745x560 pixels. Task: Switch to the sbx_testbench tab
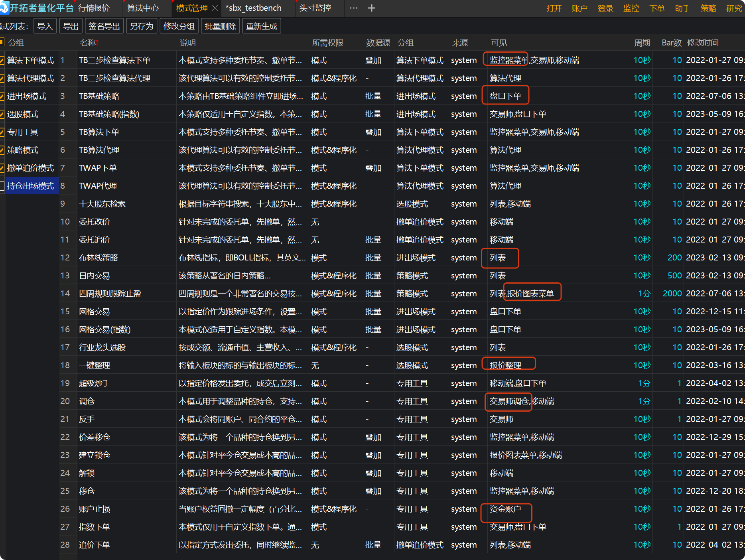[x=253, y=8]
